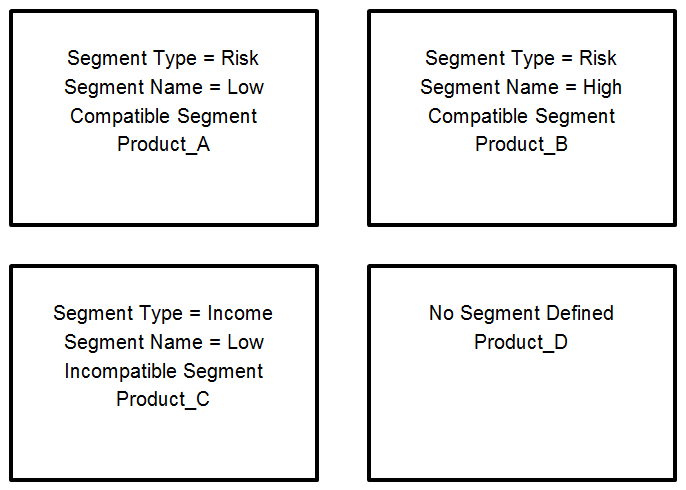This screenshot has height=490, width=686.
Task: Click empty area below Product_C text in its box
Action: pos(164,444)
